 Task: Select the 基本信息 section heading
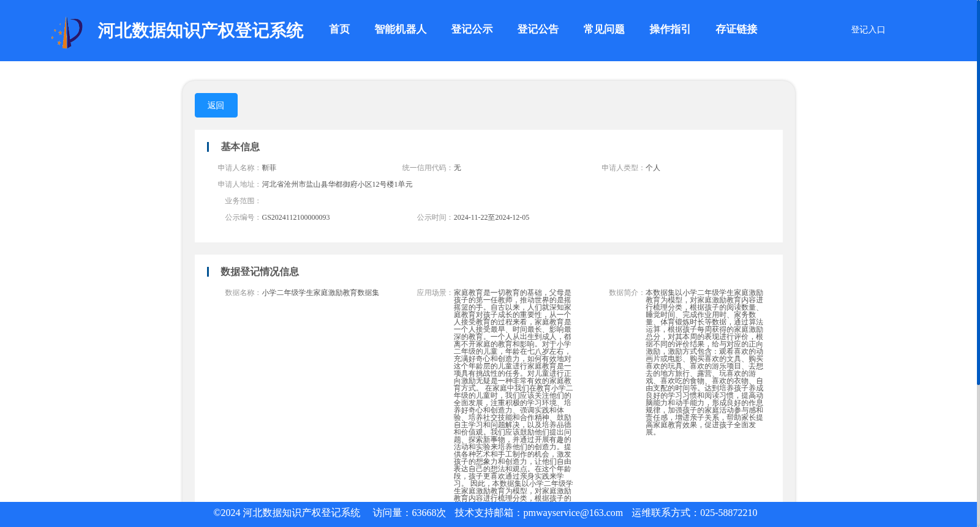pyautogui.click(x=240, y=147)
